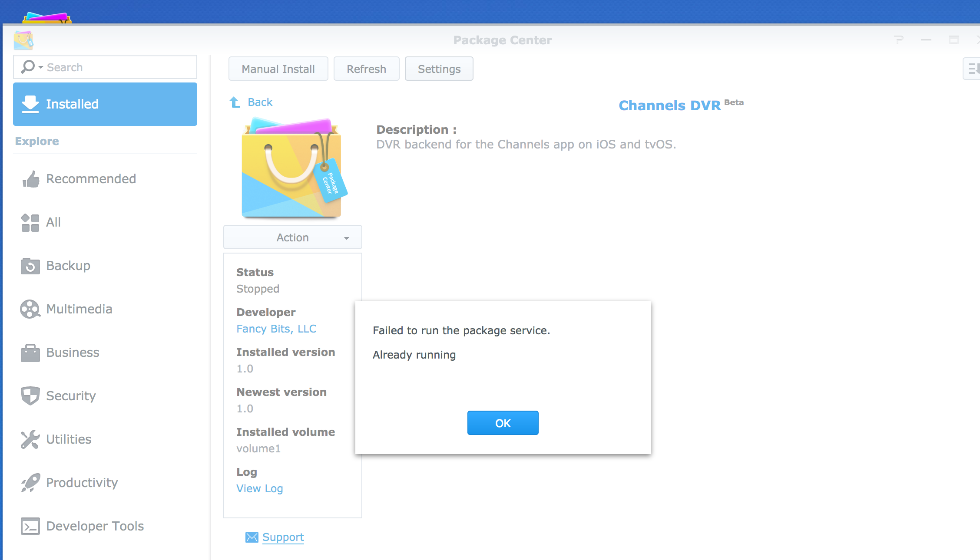Click the Productivity rocket icon

click(30, 483)
